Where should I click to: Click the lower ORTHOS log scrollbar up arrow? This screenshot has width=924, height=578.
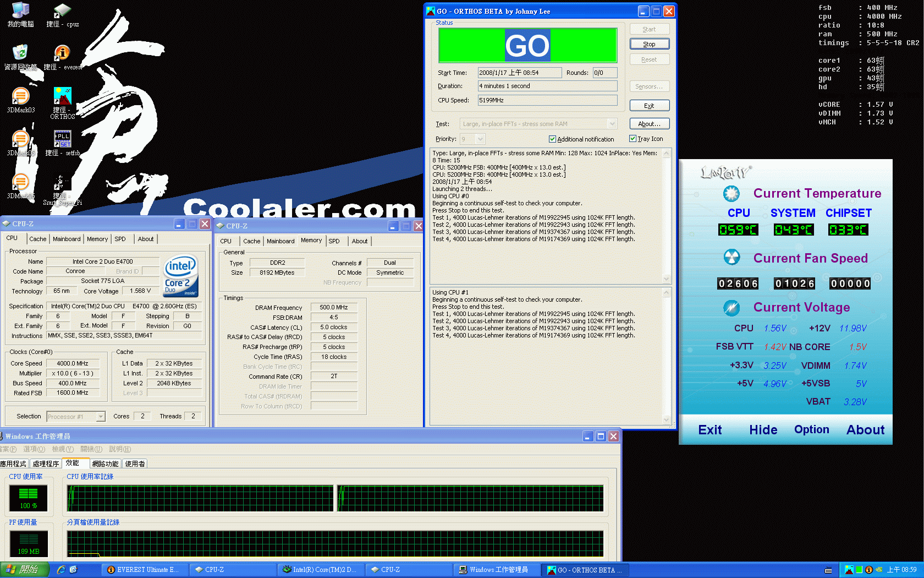pyautogui.click(x=667, y=293)
